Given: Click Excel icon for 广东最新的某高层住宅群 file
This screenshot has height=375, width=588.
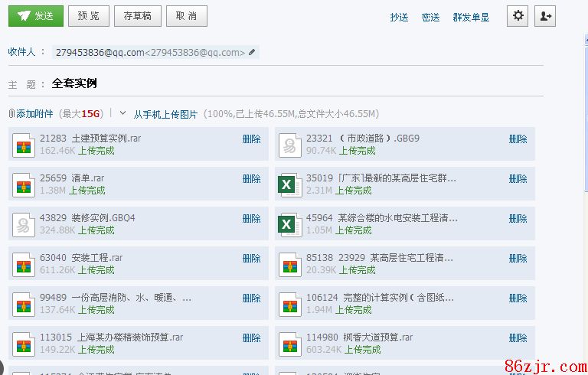Looking at the screenshot, I should click(x=287, y=184).
